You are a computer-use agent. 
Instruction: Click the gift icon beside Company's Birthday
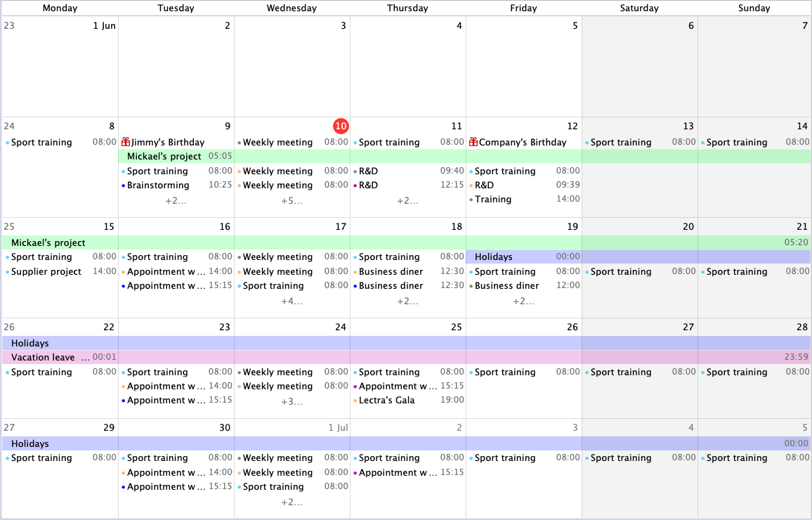473,142
